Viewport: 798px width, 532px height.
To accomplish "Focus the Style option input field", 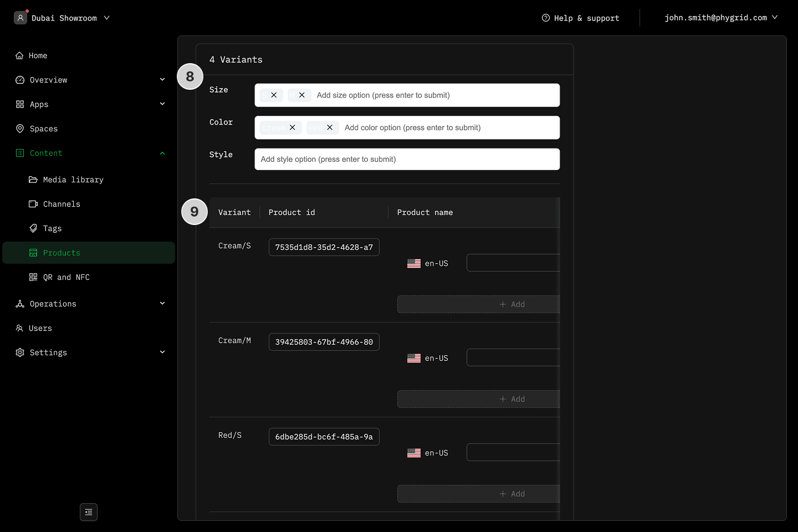I will [x=407, y=159].
